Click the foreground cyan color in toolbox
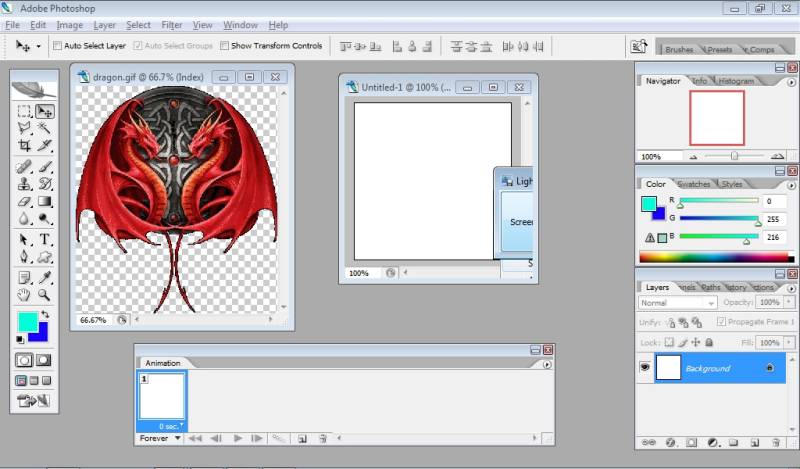This screenshot has width=800, height=469. pos(27,322)
